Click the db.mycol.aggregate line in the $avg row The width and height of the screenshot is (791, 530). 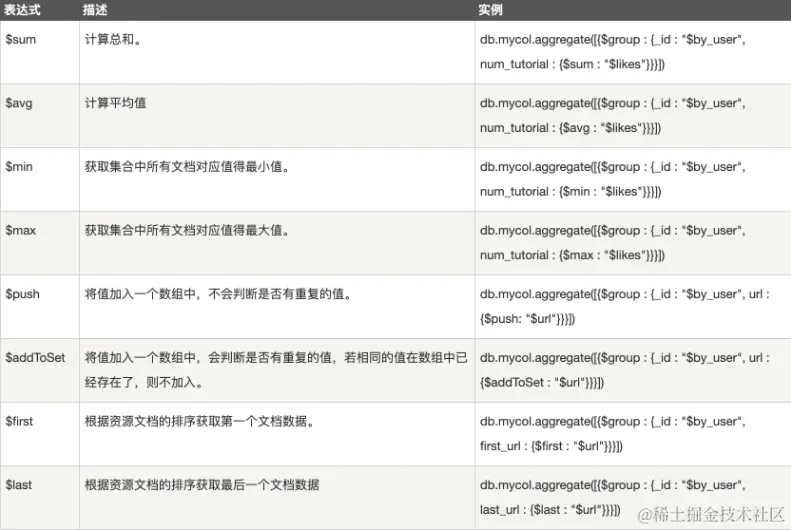click(x=613, y=103)
